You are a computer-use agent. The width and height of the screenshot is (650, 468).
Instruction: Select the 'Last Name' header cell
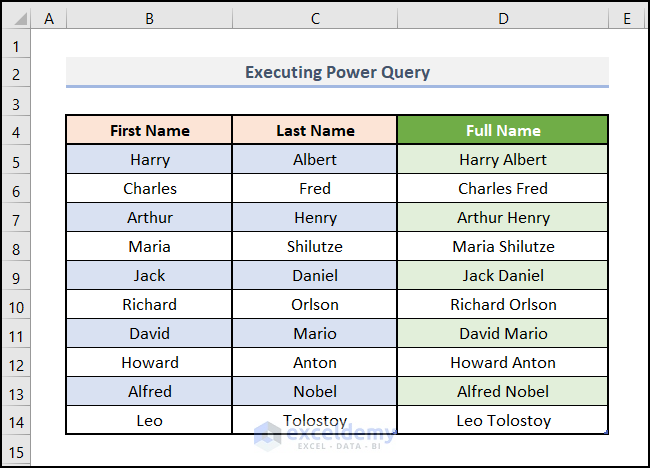(315, 130)
